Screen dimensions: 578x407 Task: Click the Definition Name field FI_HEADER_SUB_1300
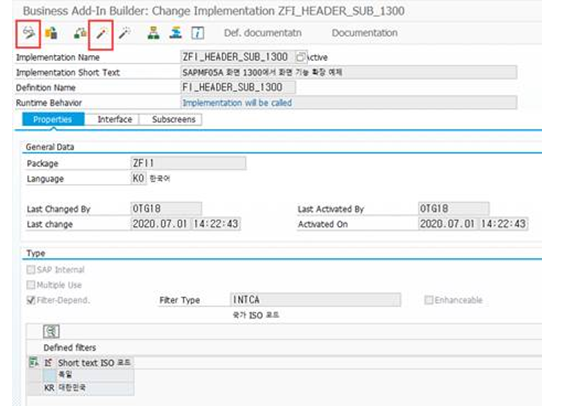point(237,87)
